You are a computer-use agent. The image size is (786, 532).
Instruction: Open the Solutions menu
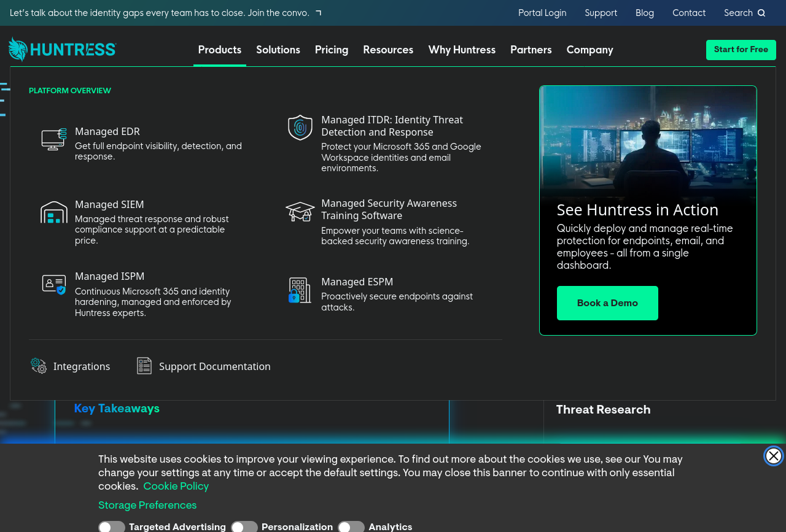tap(278, 50)
